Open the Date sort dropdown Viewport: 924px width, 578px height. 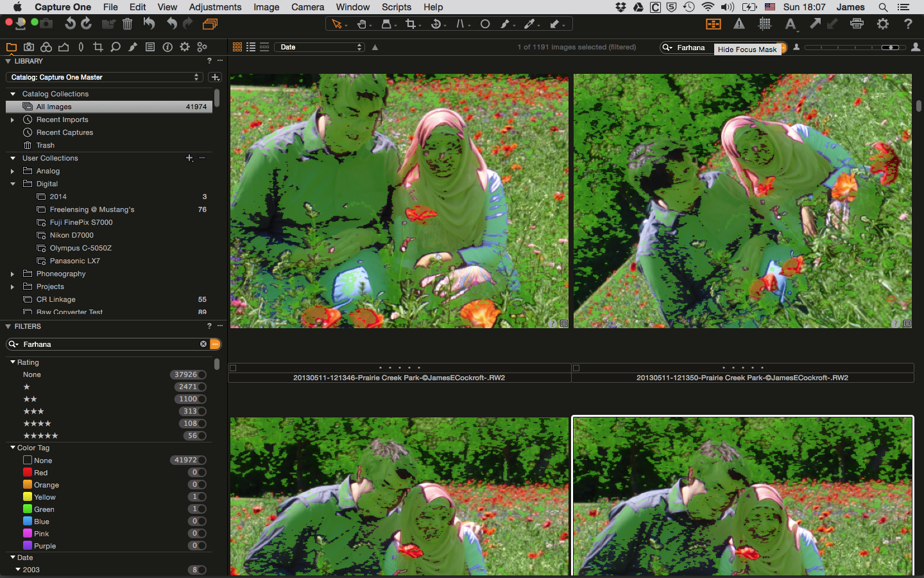320,47
